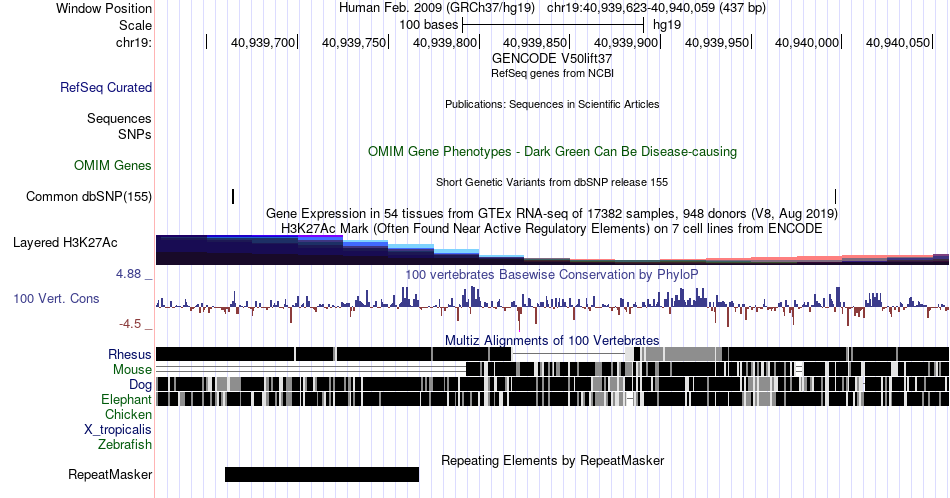This screenshot has width=950, height=498.
Task: Click the 100 bases scale bar
Action: (553, 25)
